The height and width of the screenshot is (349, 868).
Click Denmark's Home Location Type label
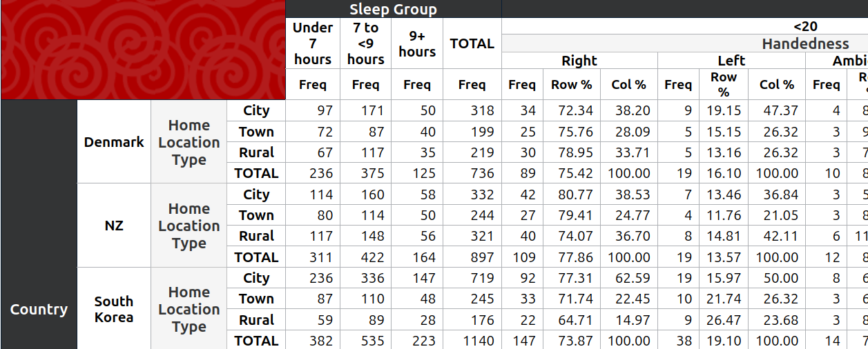(x=189, y=142)
